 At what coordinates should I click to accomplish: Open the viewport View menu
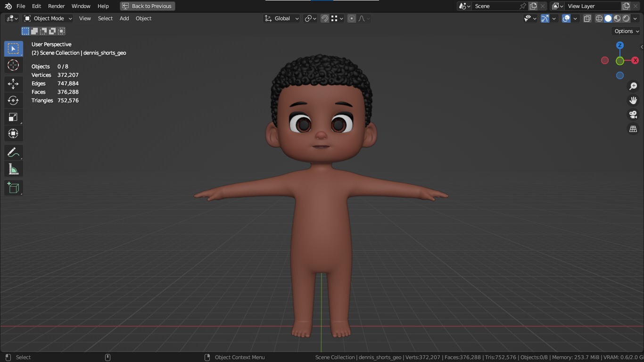85,18
